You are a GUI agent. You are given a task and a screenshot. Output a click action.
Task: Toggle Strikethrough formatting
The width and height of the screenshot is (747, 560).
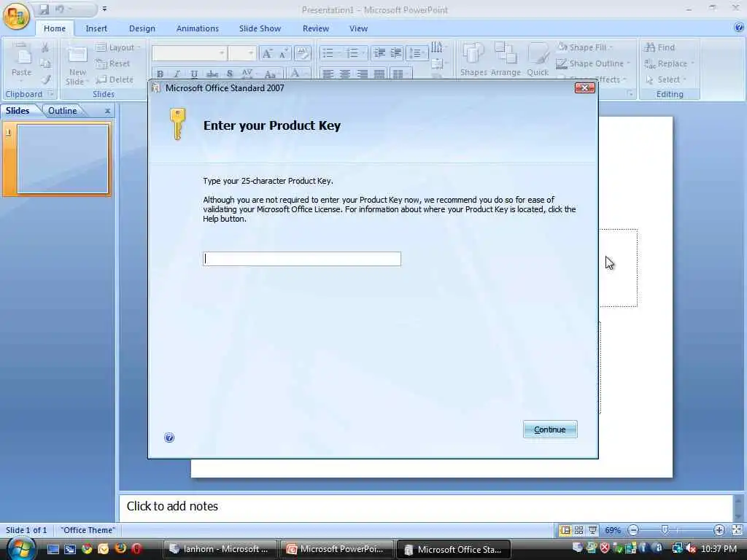(x=212, y=74)
